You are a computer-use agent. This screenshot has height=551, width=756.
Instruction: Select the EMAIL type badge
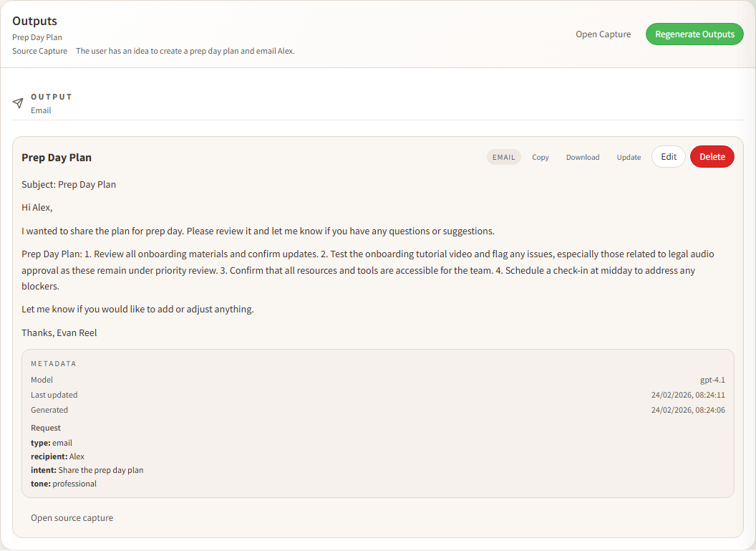pos(503,156)
